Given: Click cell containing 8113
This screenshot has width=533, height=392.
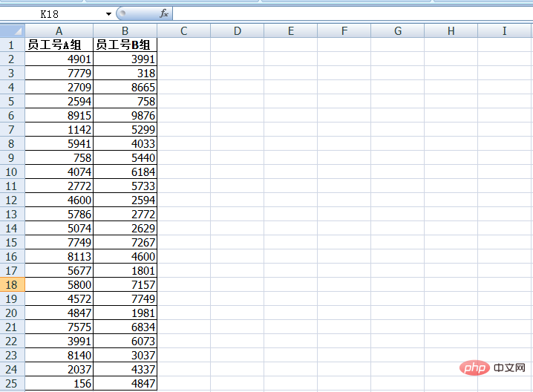Looking at the screenshot, I should (x=59, y=256).
